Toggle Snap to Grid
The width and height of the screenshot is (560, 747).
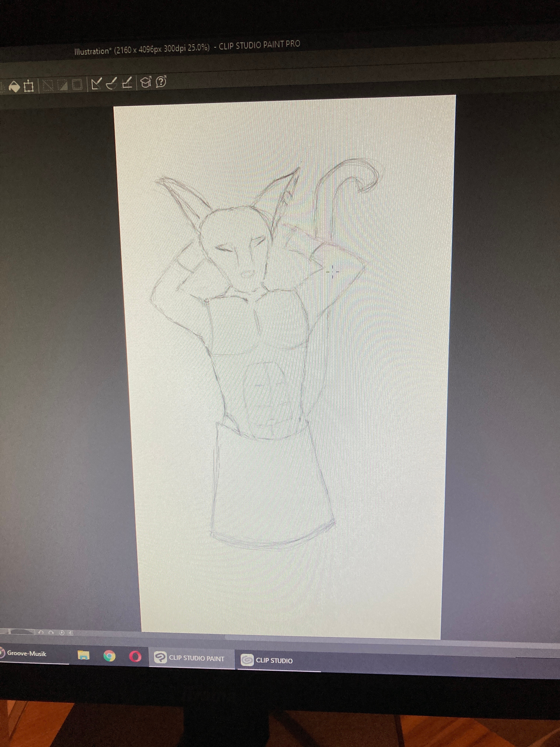click(x=127, y=83)
